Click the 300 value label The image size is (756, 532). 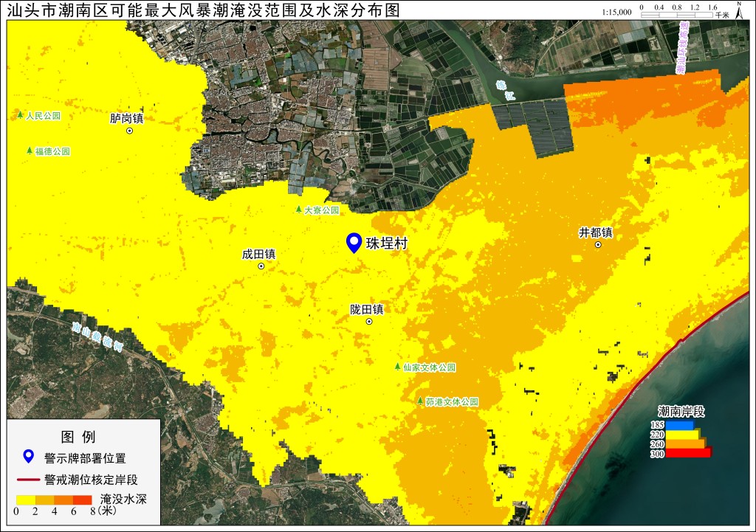[657, 454]
